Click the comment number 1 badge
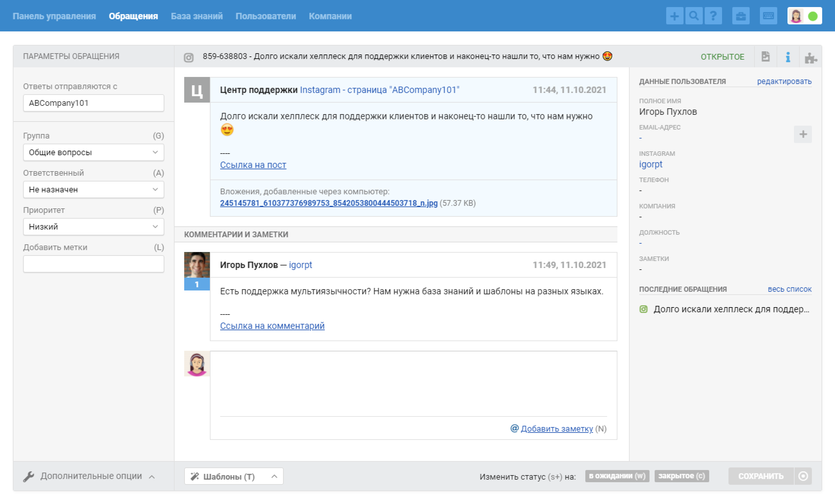835x504 pixels. 197,284
